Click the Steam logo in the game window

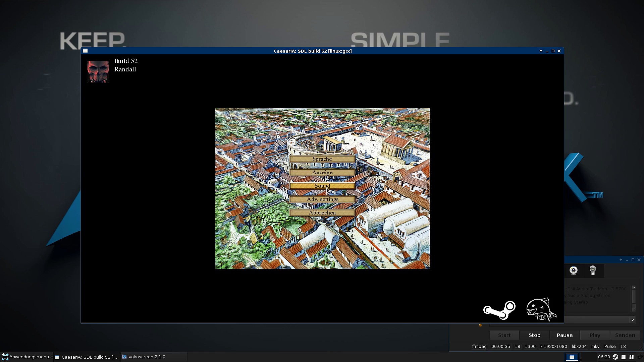tap(499, 310)
